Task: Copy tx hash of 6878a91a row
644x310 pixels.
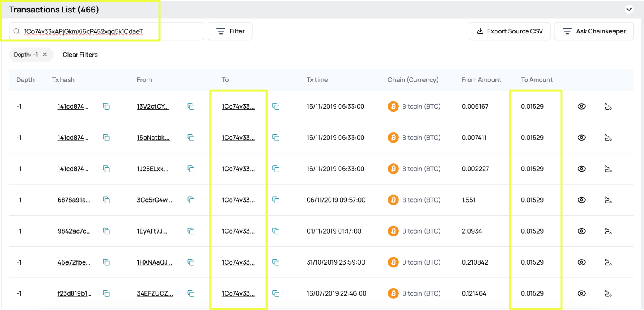Action: coord(106,200)
